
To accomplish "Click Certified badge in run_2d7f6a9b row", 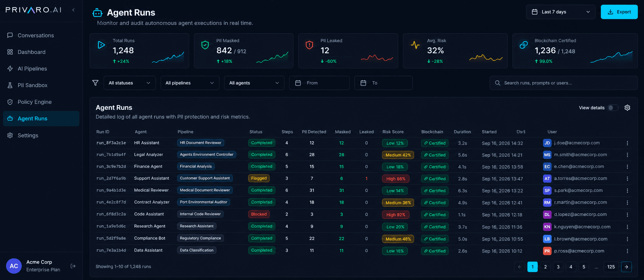I will click(435, 179).
